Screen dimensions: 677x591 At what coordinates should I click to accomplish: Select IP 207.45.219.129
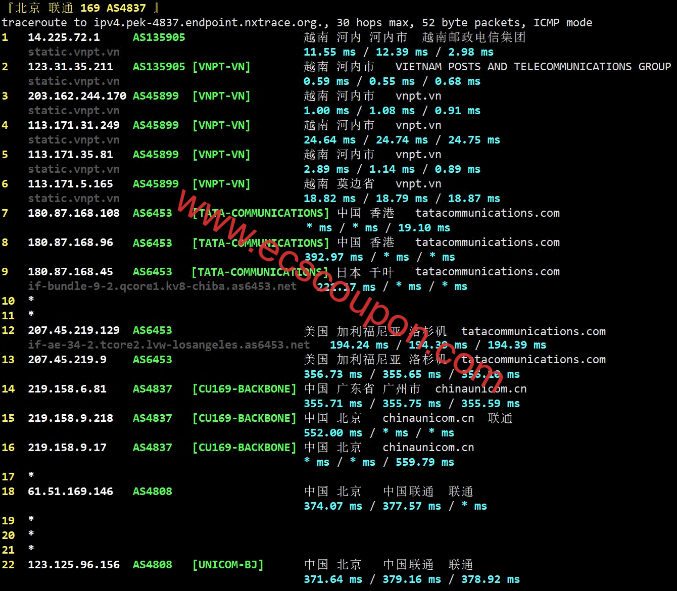pos(74,331)
